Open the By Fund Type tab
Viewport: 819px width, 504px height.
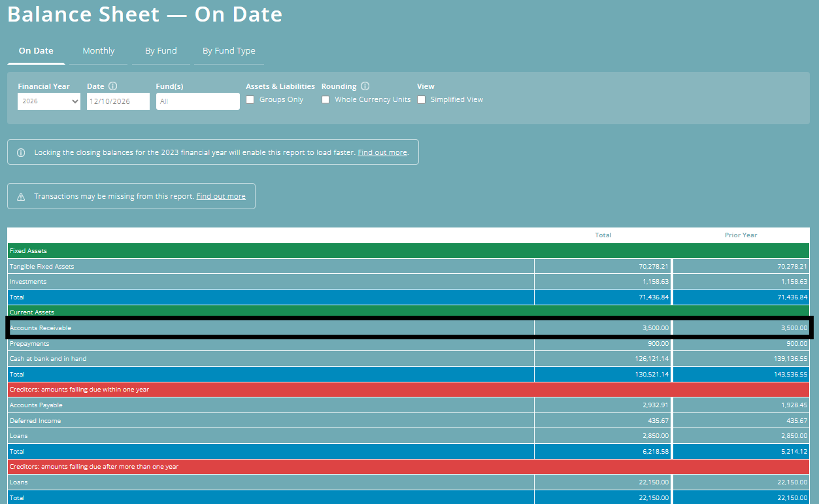click(229, 51)
